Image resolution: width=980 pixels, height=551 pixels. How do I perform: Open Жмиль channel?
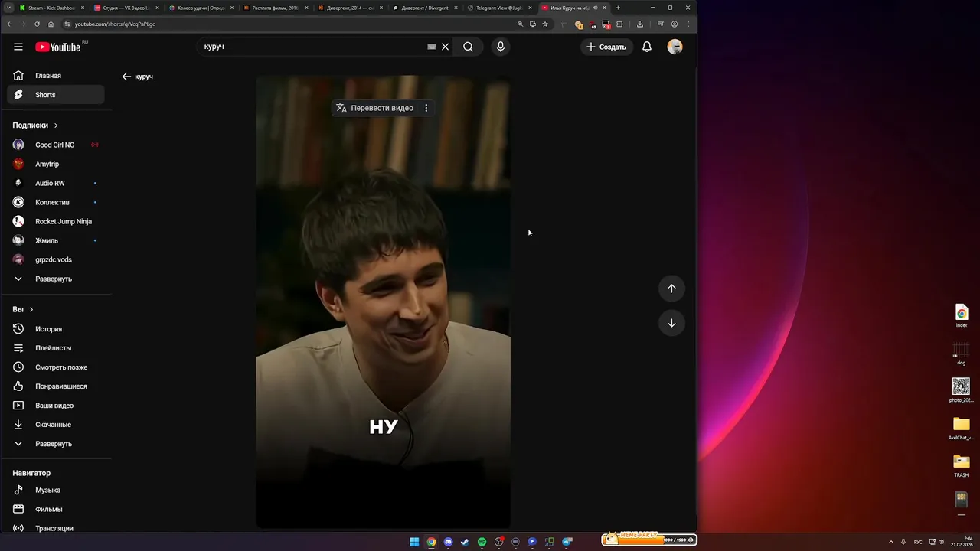pyautogui.click(x=56, y=240)
